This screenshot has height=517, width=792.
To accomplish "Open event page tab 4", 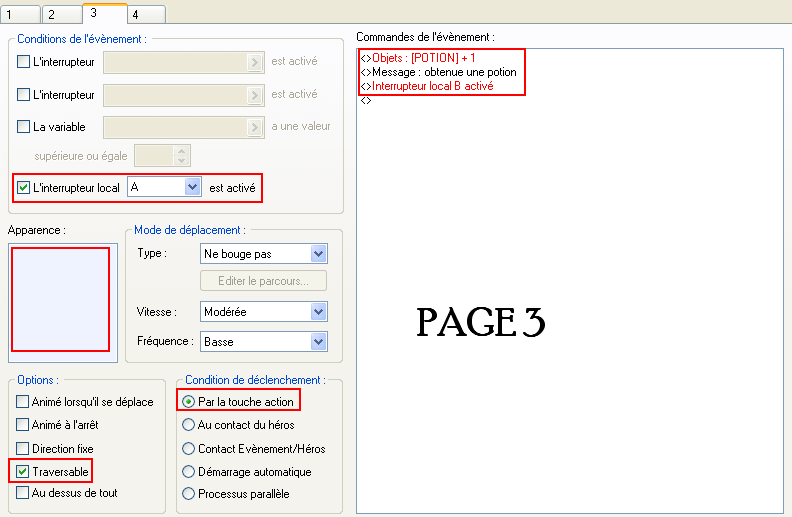I will pyautogui.click(x=146, y=14).
